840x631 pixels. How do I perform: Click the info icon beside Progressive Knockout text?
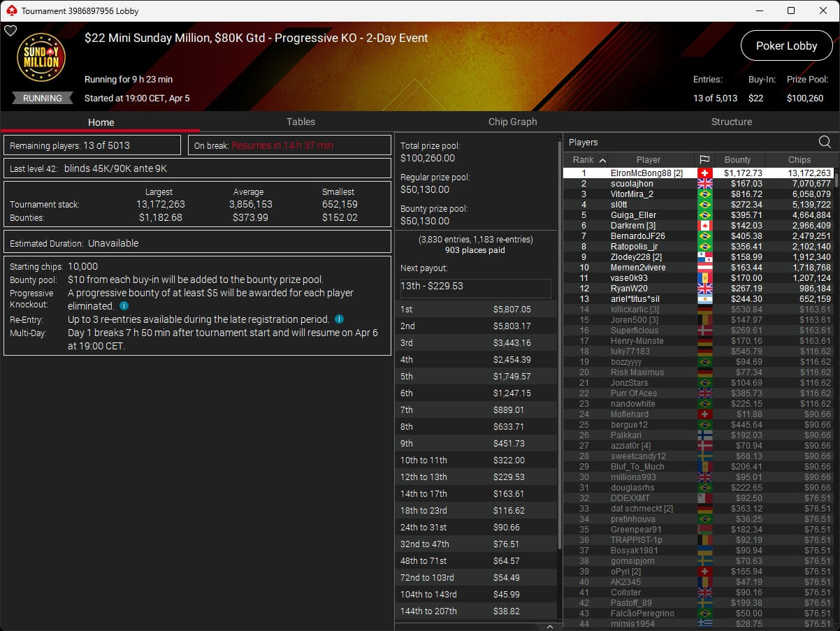coord(124,306)
